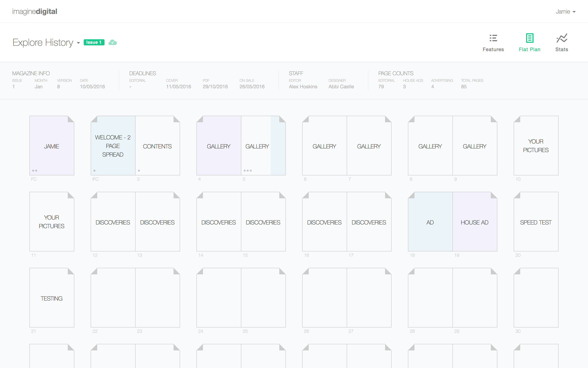The width and height of the screenshot is (588, 368).
Task: Select the GALLERY page 8
Action: [430, 146]
